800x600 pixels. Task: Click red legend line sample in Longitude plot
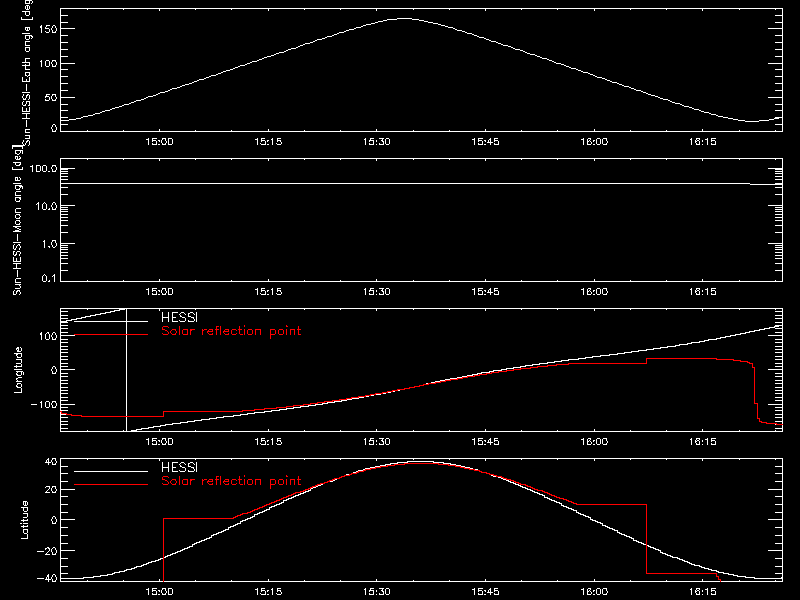tap(111, 335)
